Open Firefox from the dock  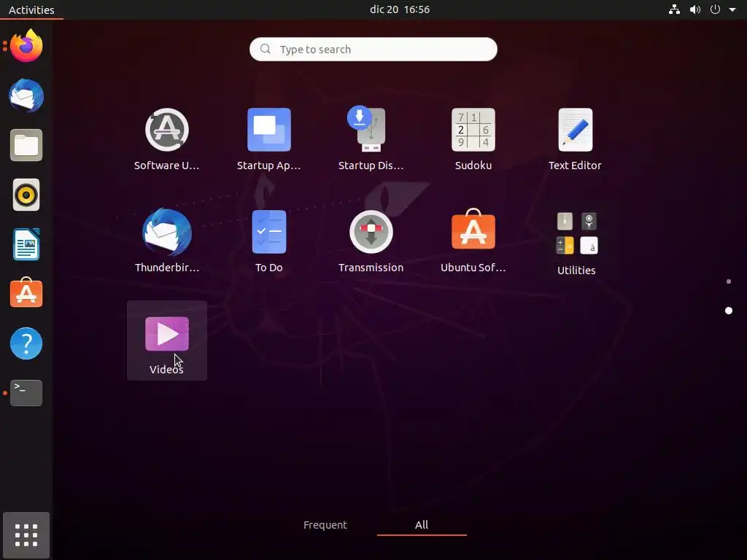click(26, 46)
